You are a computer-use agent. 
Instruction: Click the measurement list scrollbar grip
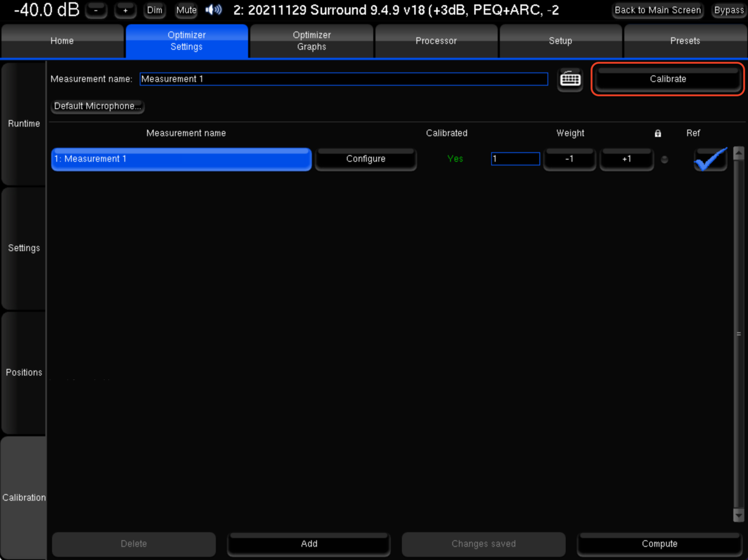coord(739,334)
